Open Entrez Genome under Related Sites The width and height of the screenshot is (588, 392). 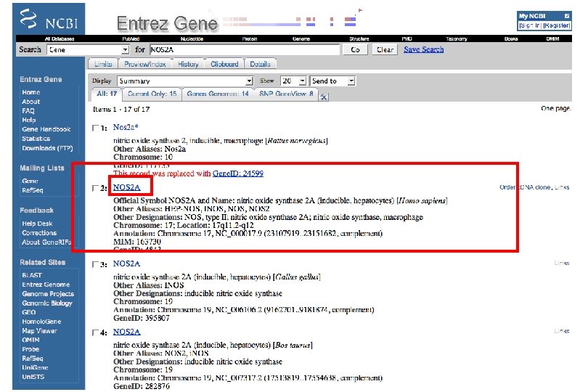click(46, 285)
